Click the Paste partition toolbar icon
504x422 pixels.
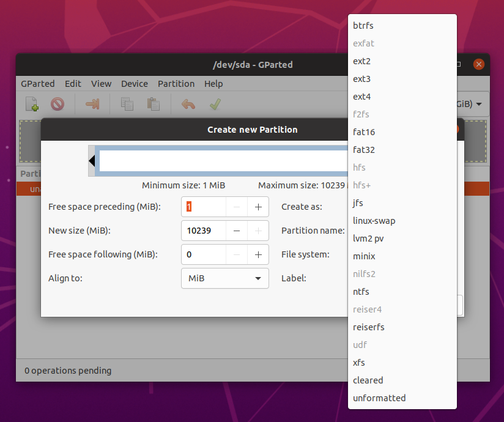coord(154,104)
